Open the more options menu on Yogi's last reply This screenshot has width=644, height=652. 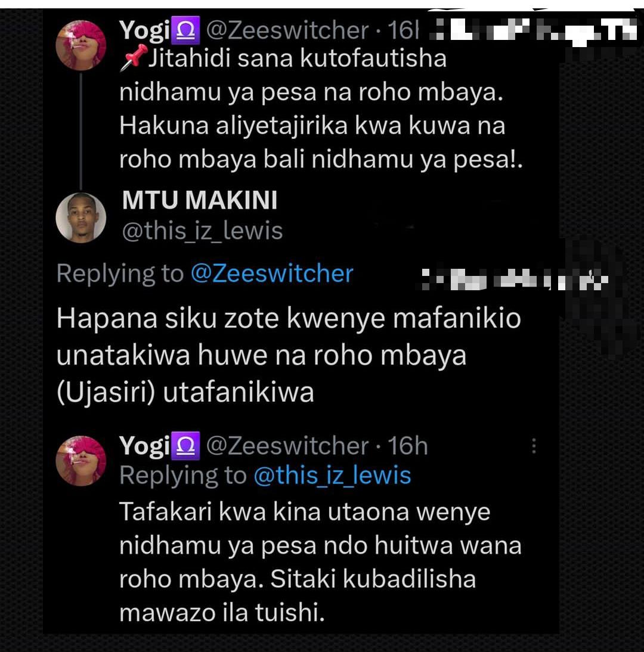tap(534, 446)
